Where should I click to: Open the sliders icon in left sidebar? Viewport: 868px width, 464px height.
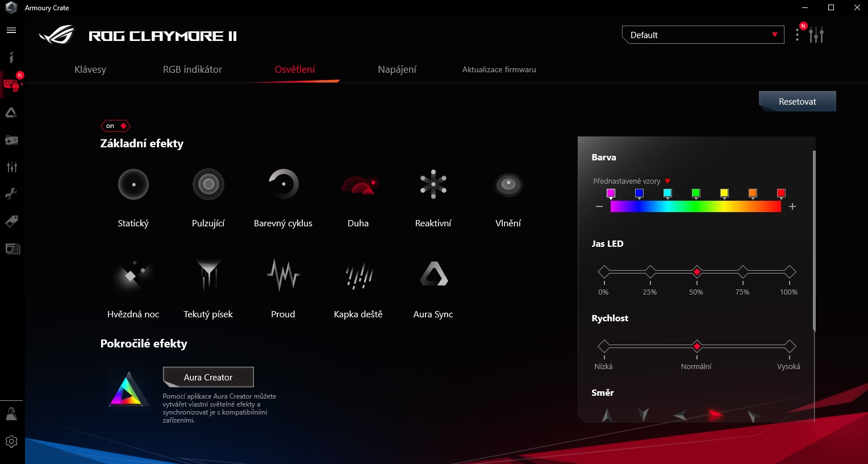click(11, 167)
